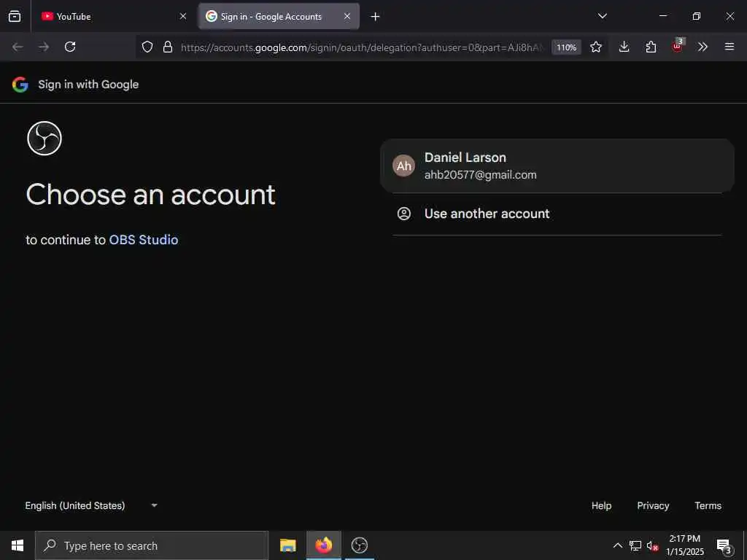Click the Firefox taskbar icon

coord(323,545)
